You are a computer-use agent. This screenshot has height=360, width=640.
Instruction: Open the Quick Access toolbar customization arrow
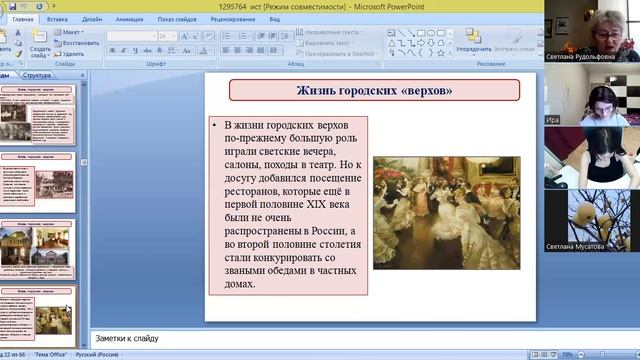pos(53,7)
